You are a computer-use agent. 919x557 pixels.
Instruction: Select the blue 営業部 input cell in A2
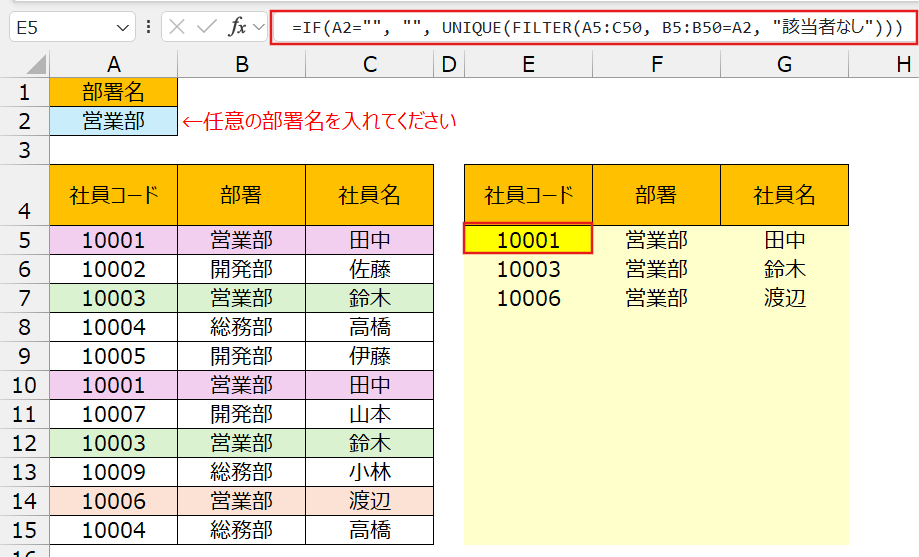point(113,122)
